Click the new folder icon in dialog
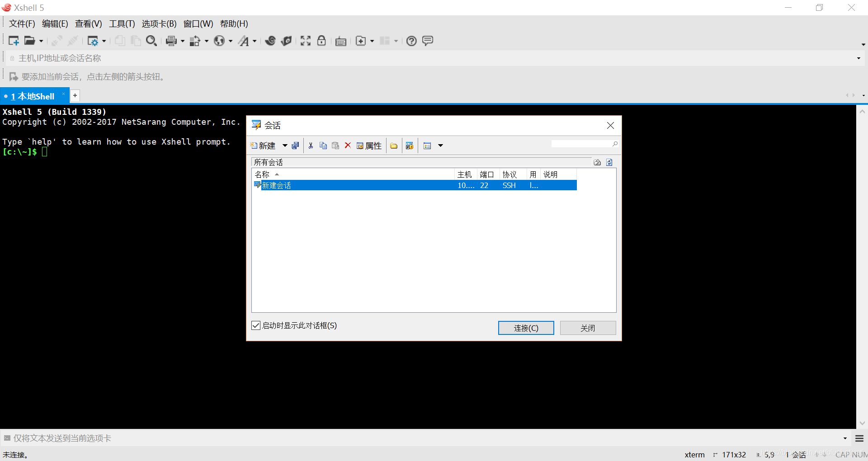 [394, 146]
